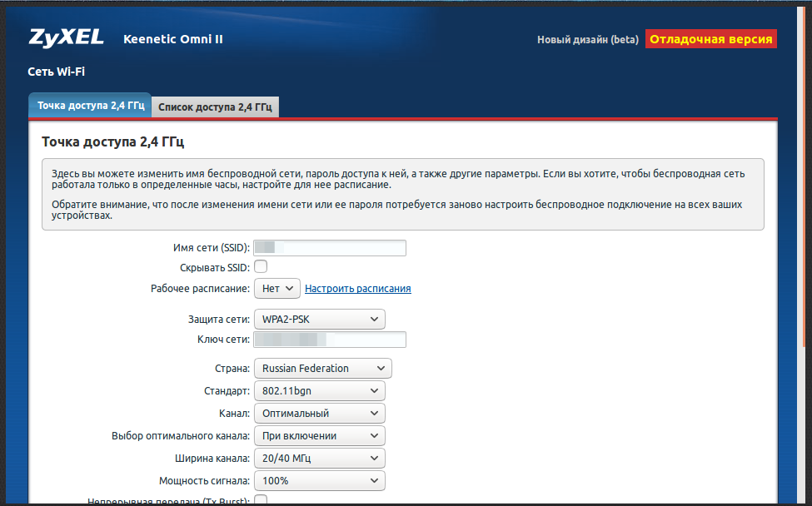Switch to Список доступа 2,4 ГГц tab
The width and height of the screenshot is (812, 506).
coord(215,107)
